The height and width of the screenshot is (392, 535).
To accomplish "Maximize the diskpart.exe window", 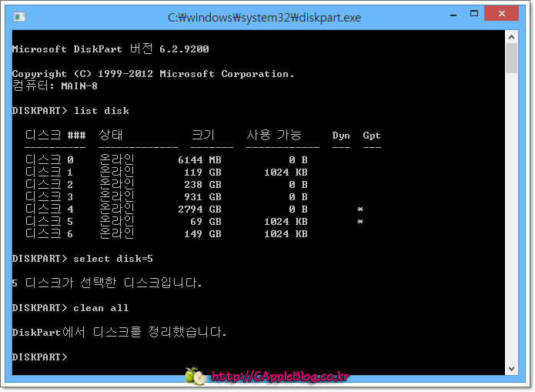I will (474, 14).
